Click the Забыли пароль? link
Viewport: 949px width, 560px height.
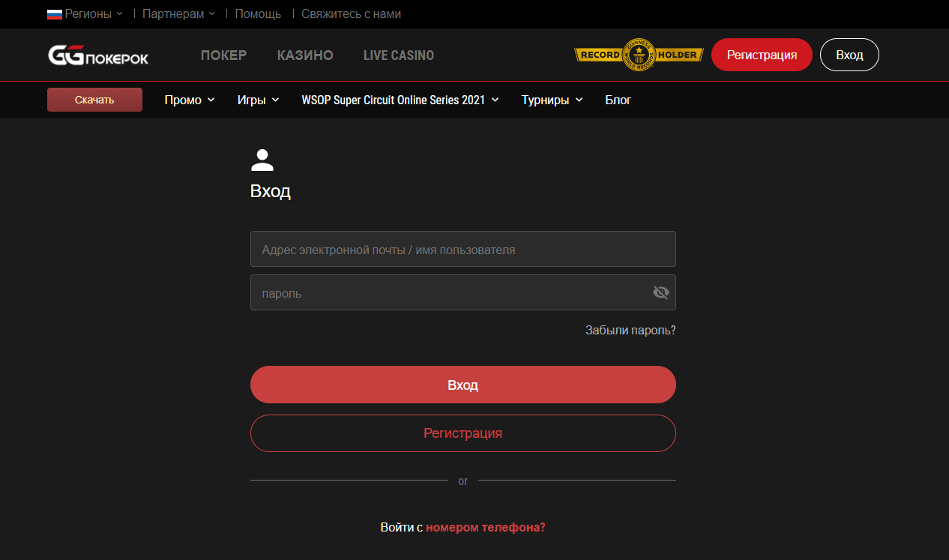(630, 330)
